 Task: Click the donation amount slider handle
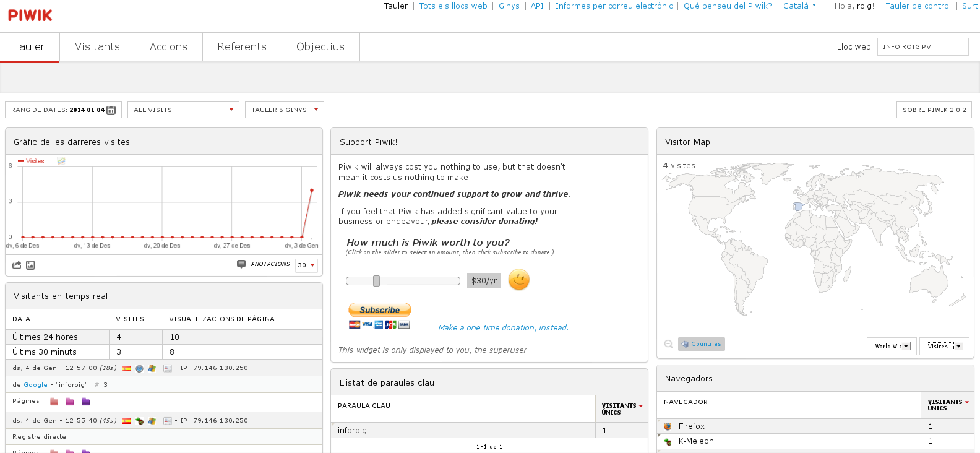click(376, 281)
